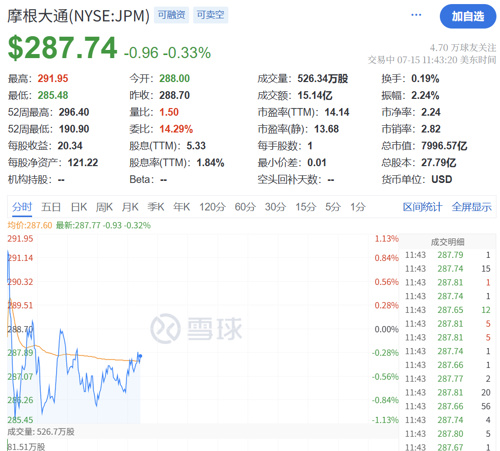This screenshot has width=500, height=451.
Task: Show the 120分 minute chart
Action: [x=212, y=207]
